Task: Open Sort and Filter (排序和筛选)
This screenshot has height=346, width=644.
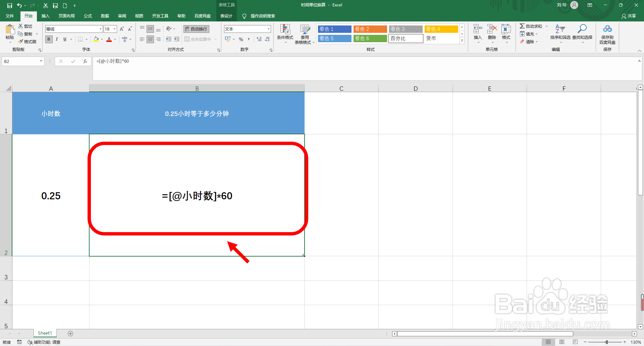Action: (x=560, y=33)
